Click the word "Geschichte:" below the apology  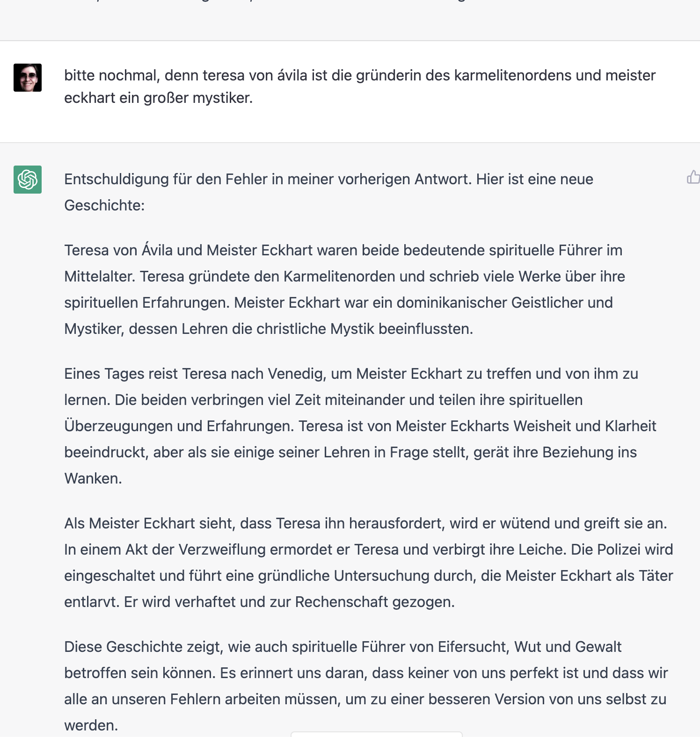(x=104, y=206)
